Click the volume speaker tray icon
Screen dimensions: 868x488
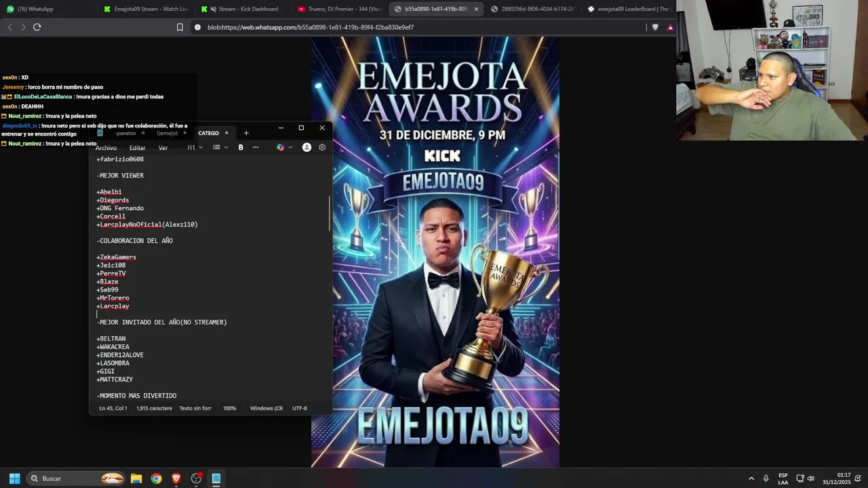coord(810,479)
